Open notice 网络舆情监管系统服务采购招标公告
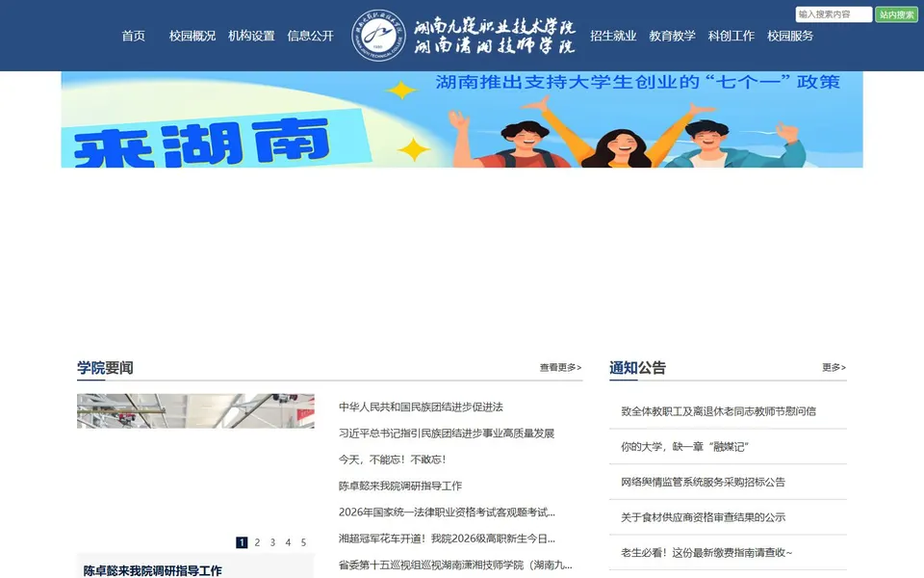Viewport: 924px width, 578px height. click(x=703, y=482)
